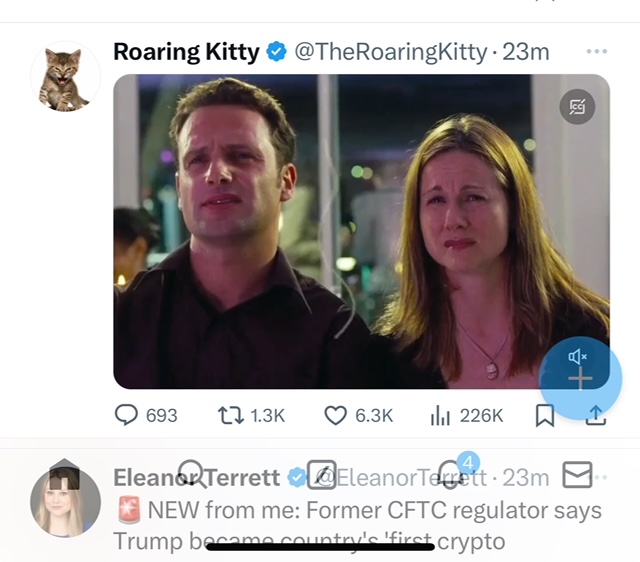Bookmark the Roaring Kitty post
Viewport: 640px width, 562px height.
pos(545,415)
